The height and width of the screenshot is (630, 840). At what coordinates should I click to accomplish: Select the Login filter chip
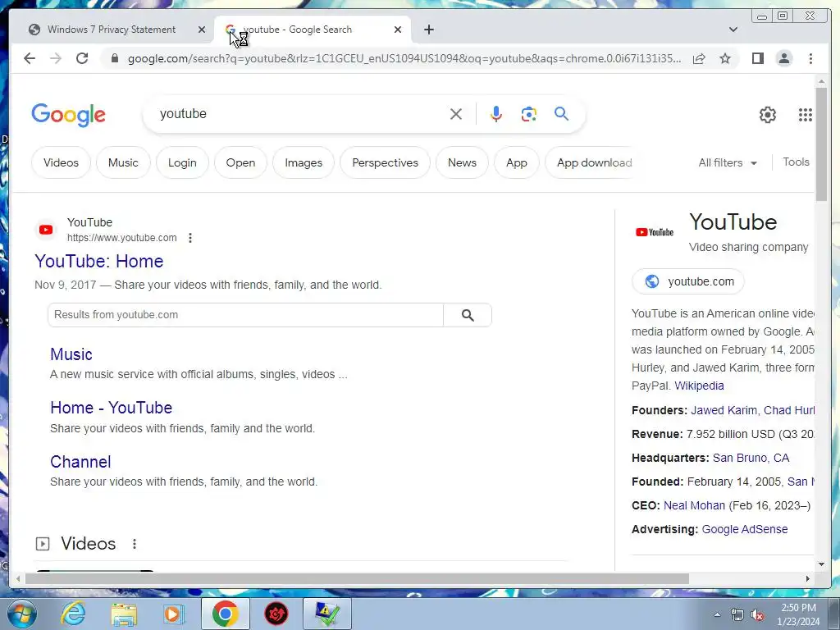[x=182, y=163]
